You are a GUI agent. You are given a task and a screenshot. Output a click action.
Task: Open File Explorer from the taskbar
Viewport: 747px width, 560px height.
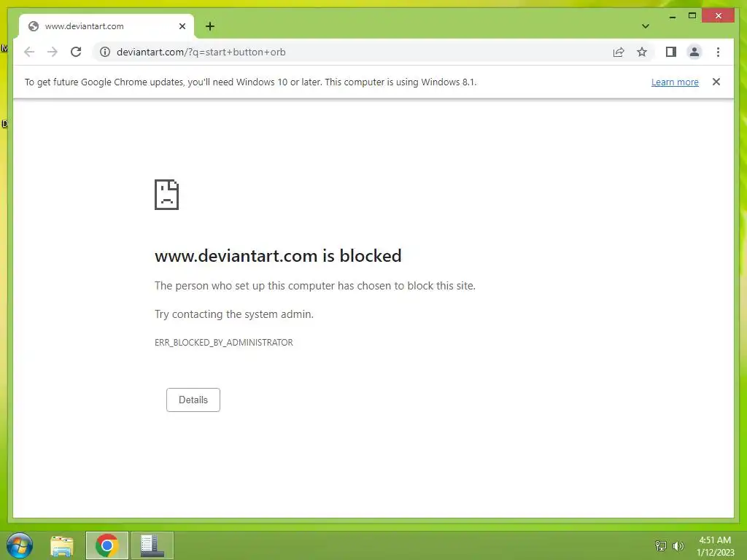[x=62, y=545]
